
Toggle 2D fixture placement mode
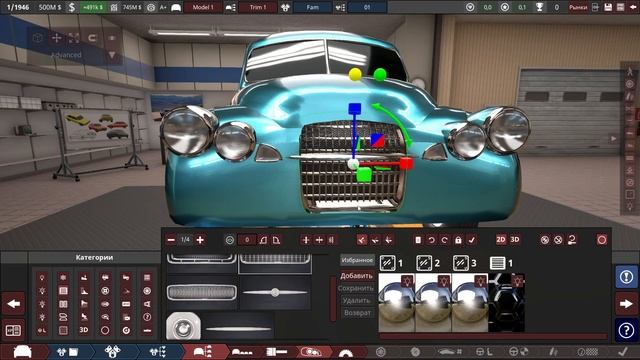point(501,240)
